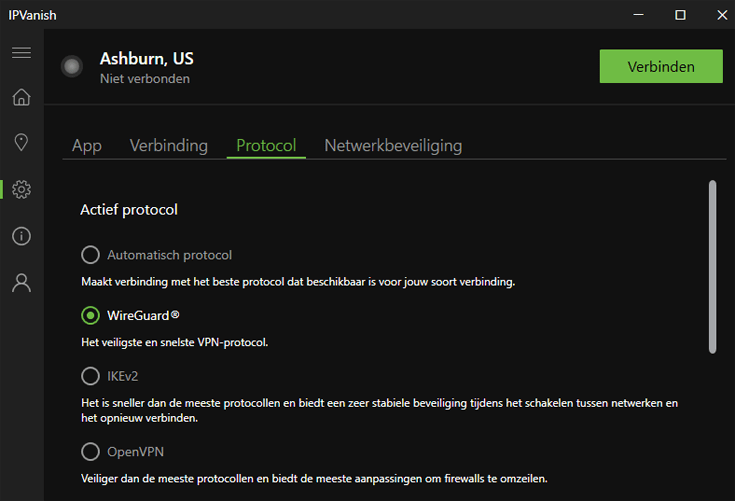Click the WireGuard description 'Het veiligste en snelste VPN-protocol.'
The height and width of the screenshot is (501, 735).
coord(174,342)
